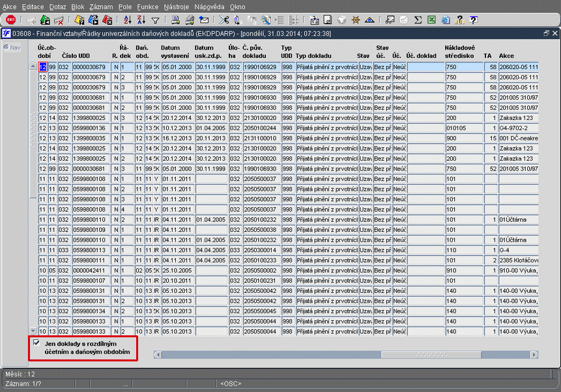Viewport: 561px width, 392px height.
Task: Click horizontal scrollbar left arrow
Action: pyautogui.click(x=158, y=355)
